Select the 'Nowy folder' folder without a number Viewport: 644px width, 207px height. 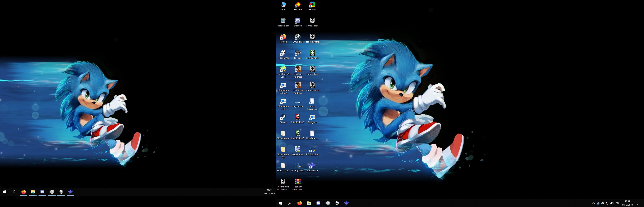283,135
